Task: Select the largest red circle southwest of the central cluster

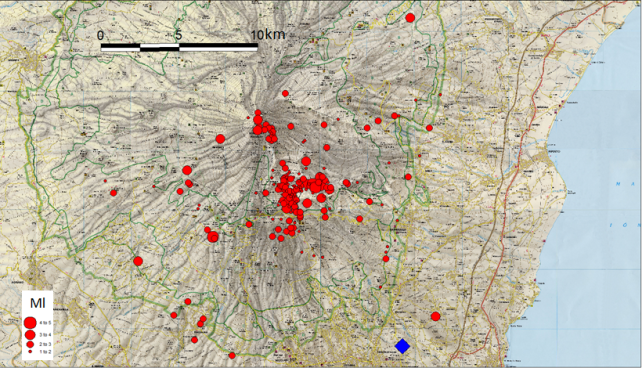Action: 212,237
